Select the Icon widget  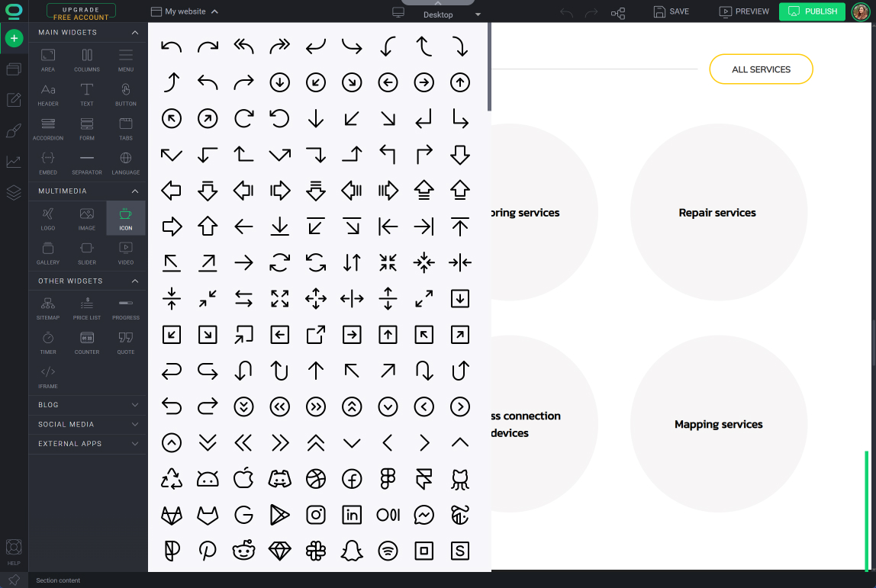(126, 218)
